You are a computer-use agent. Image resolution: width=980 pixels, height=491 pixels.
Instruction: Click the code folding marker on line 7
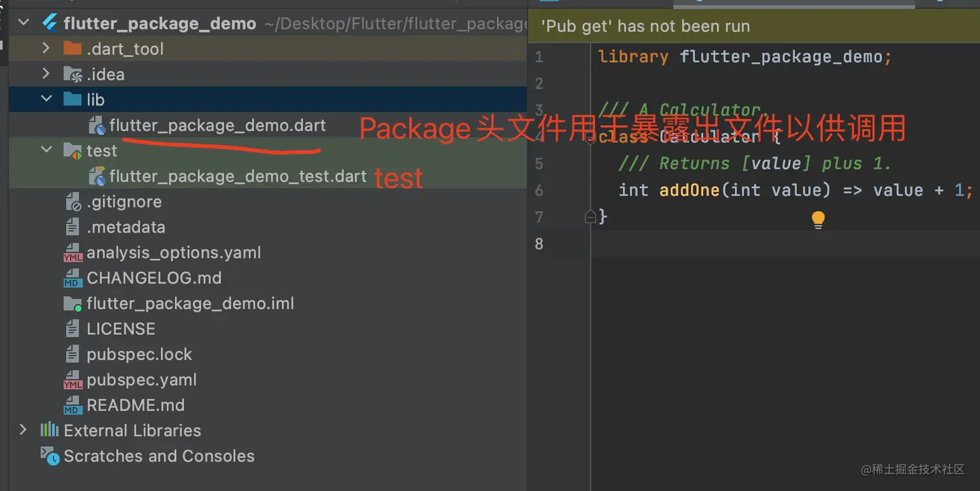(x=589, y=216)
